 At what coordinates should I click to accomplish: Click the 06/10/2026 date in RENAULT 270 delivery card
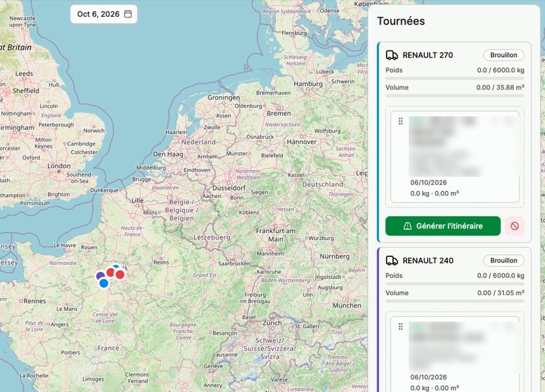pos(428,182)
